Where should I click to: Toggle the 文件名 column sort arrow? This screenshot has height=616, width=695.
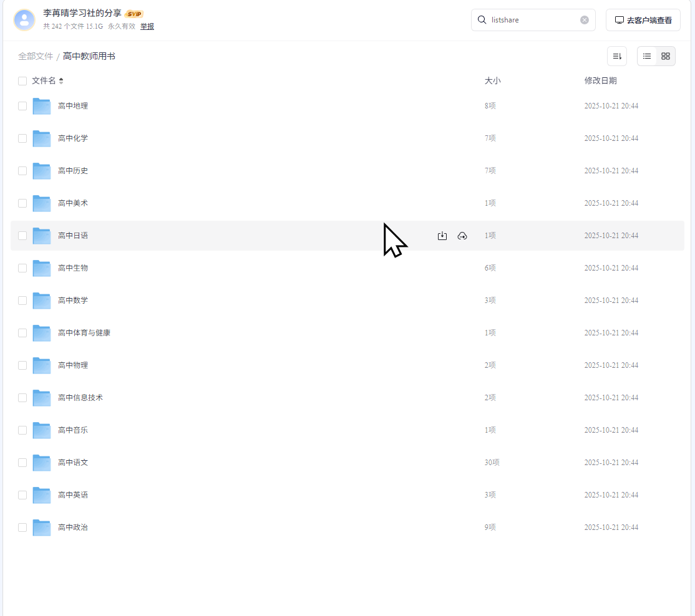tap(61, 81)
